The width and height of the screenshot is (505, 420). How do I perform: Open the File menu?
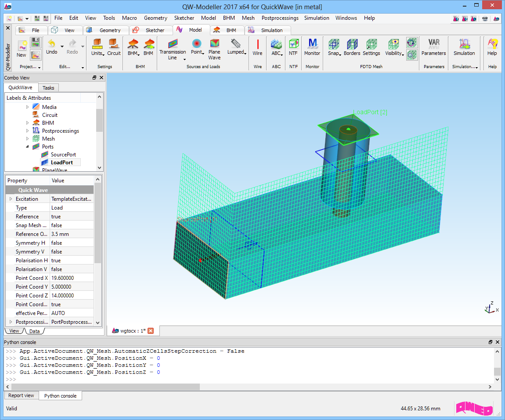58,18
